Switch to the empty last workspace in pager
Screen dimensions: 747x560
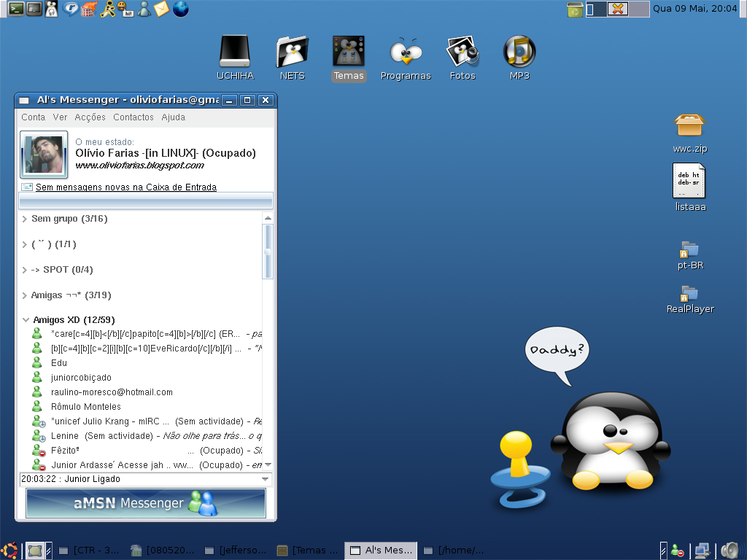[x=639, y=9]
